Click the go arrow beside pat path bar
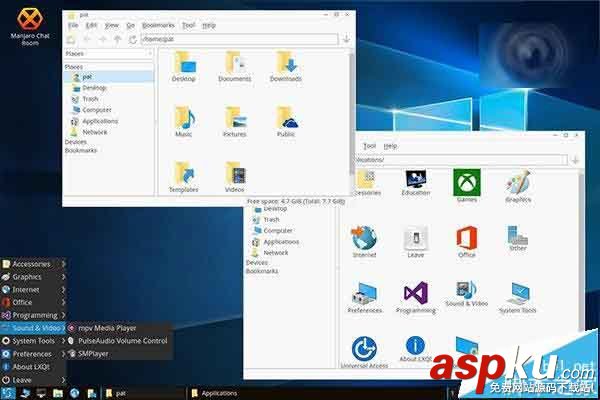 pyautogui.click(x=346, y=39)
